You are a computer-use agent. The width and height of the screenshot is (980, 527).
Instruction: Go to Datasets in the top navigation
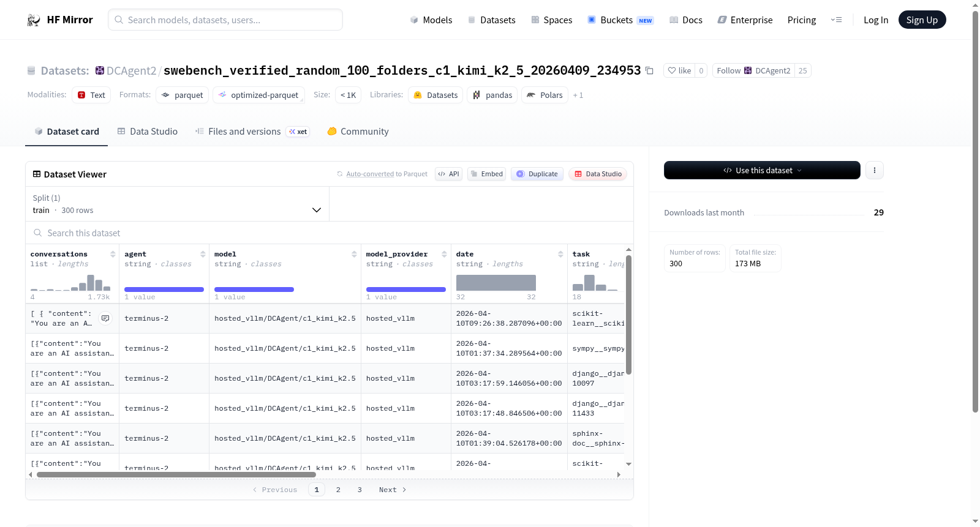coord(491,20)
